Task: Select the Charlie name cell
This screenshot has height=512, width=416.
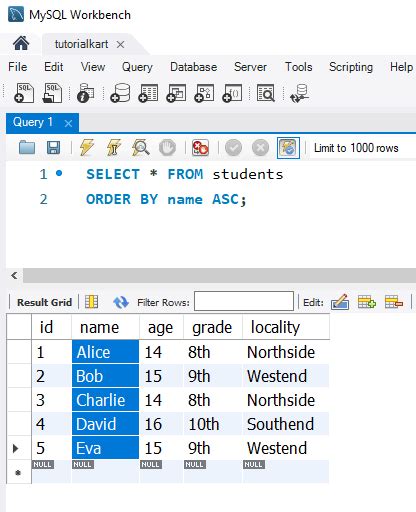Action: [x=105, y=400]
